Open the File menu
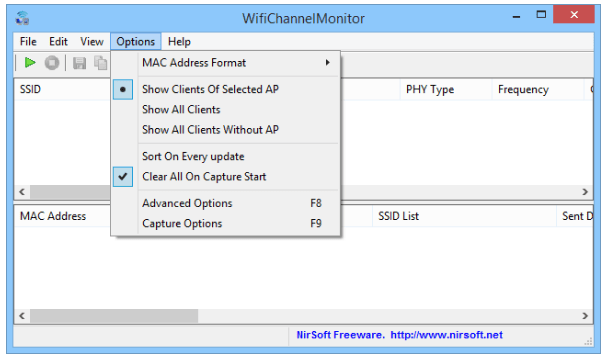Viewport: 607px width, 361px height. (28, 41)
